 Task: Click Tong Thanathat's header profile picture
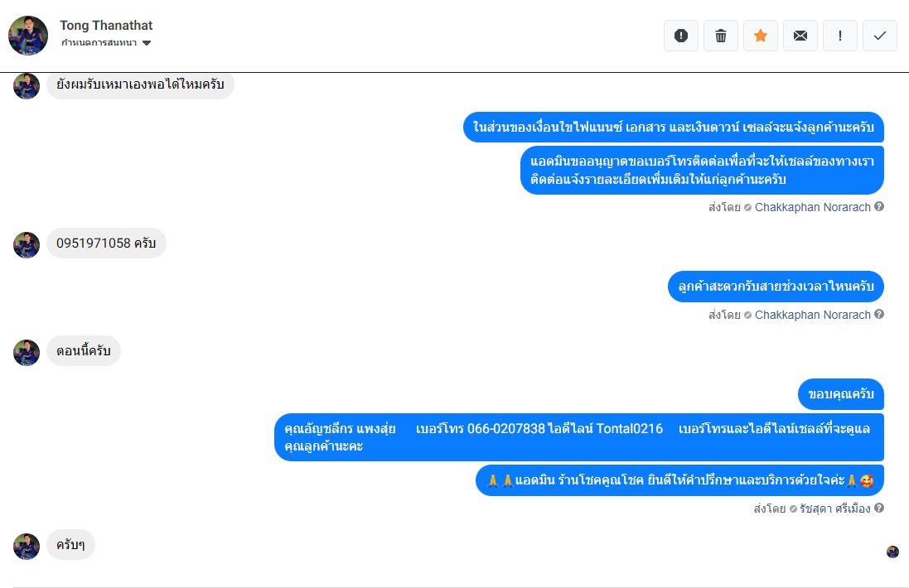(28, 36)
